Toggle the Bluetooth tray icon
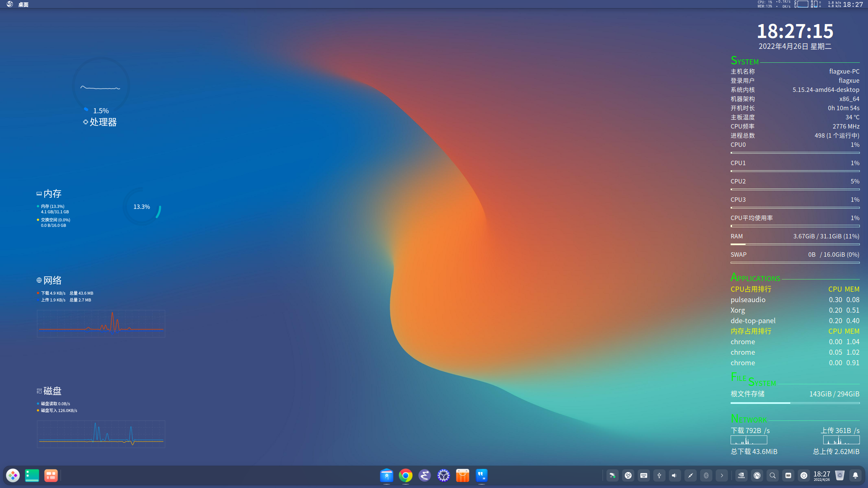 [x=706, y=475]
